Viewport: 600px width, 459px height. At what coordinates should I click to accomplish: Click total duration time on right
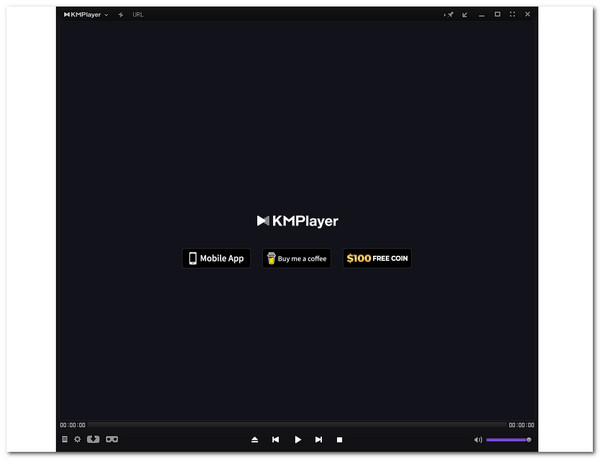[x=521, y=425]
